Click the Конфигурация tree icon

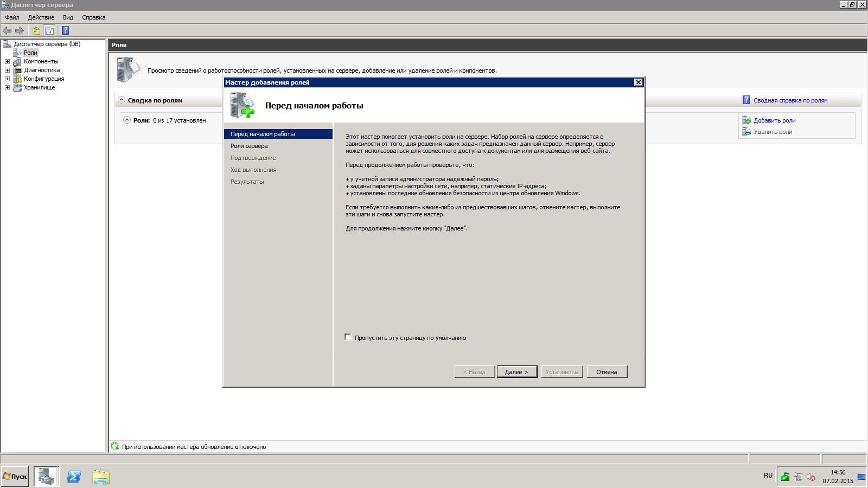(17, 79)
